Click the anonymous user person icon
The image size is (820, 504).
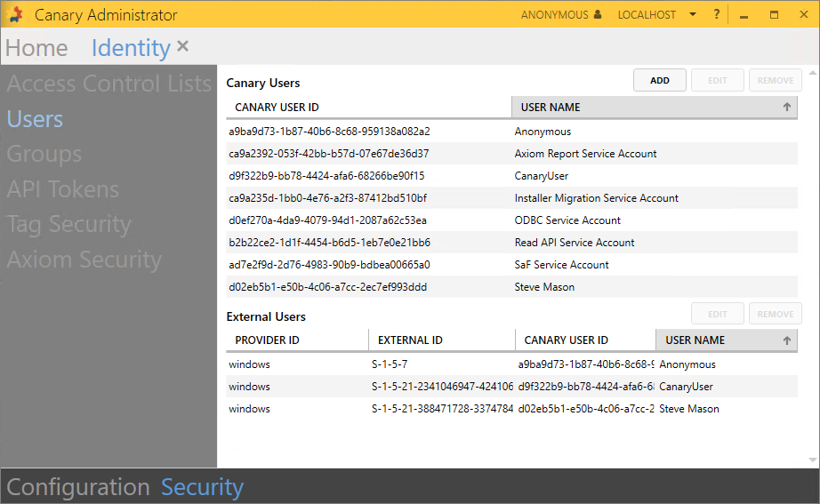click(x=598, y=14)
